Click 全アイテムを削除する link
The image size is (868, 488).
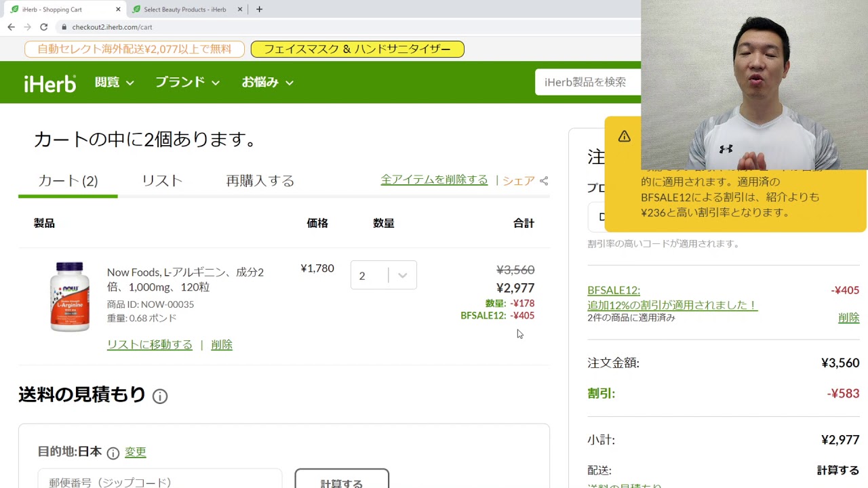point(434,180)
